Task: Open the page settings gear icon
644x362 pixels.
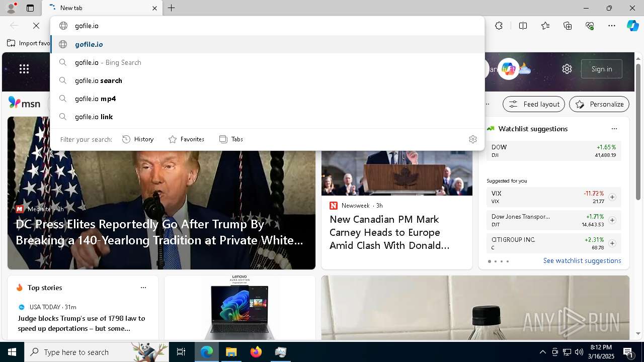Action: (567, 69)
